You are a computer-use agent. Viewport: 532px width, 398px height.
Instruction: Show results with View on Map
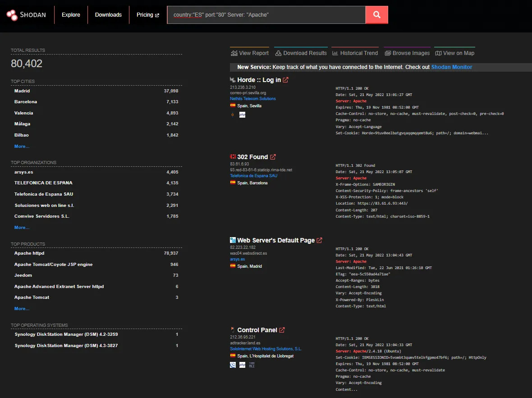click(454, 53)
